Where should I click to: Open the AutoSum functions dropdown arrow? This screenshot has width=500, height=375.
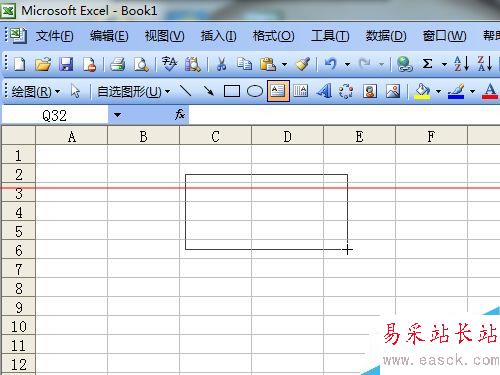coord(444,64)
